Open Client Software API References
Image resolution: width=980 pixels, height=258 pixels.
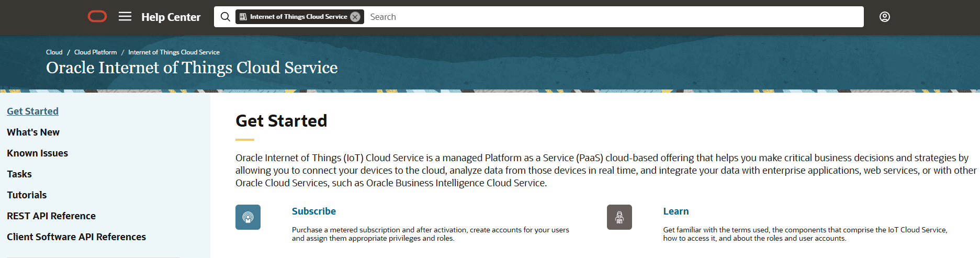(x=76, y=237)
